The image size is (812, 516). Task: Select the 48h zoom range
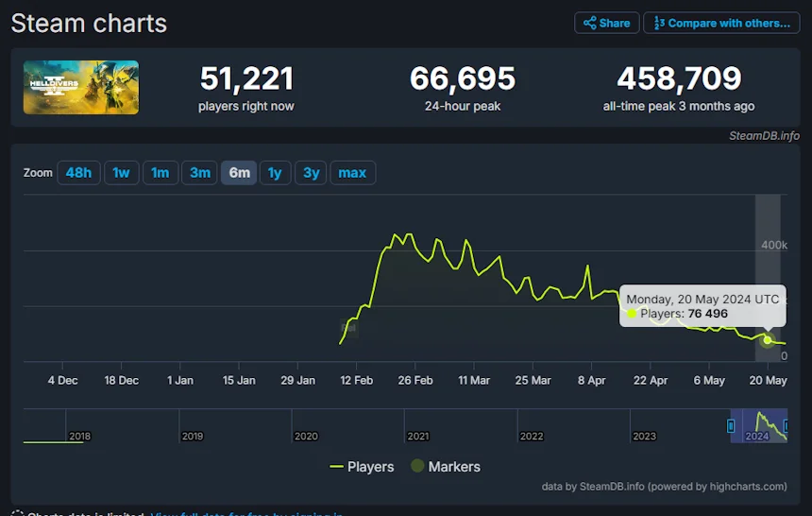coord(78,173)
